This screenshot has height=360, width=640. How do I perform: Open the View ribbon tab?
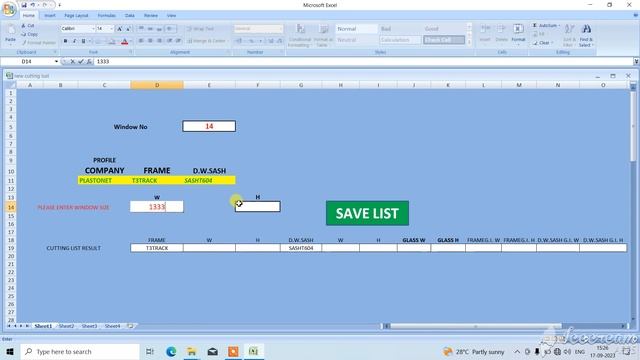tap(171, 16)
